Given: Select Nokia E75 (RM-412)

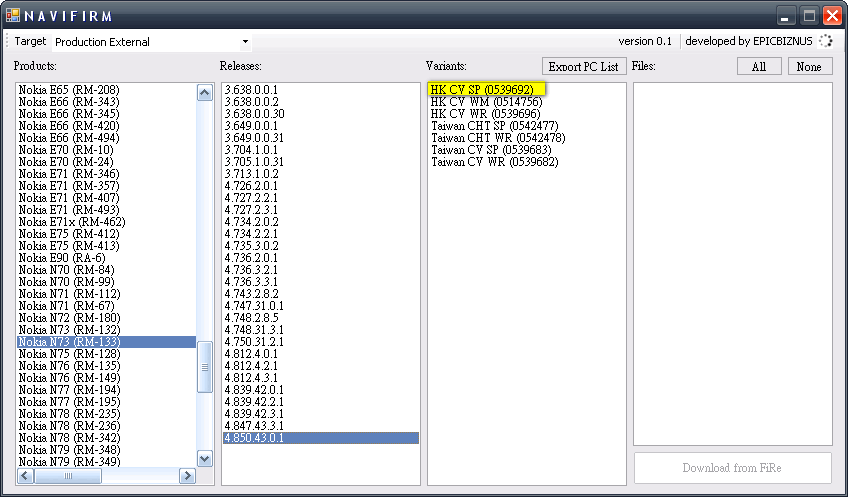Looking at the screenshot, I should tap(69, 234).
